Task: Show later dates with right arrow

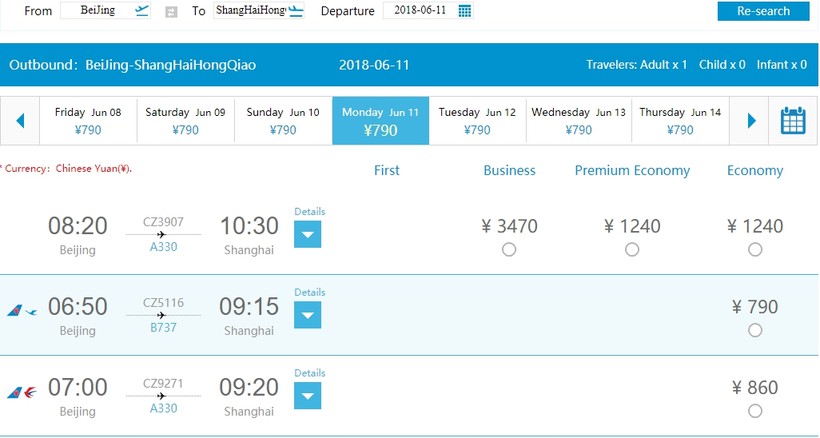Action: [x=752, y=121]
